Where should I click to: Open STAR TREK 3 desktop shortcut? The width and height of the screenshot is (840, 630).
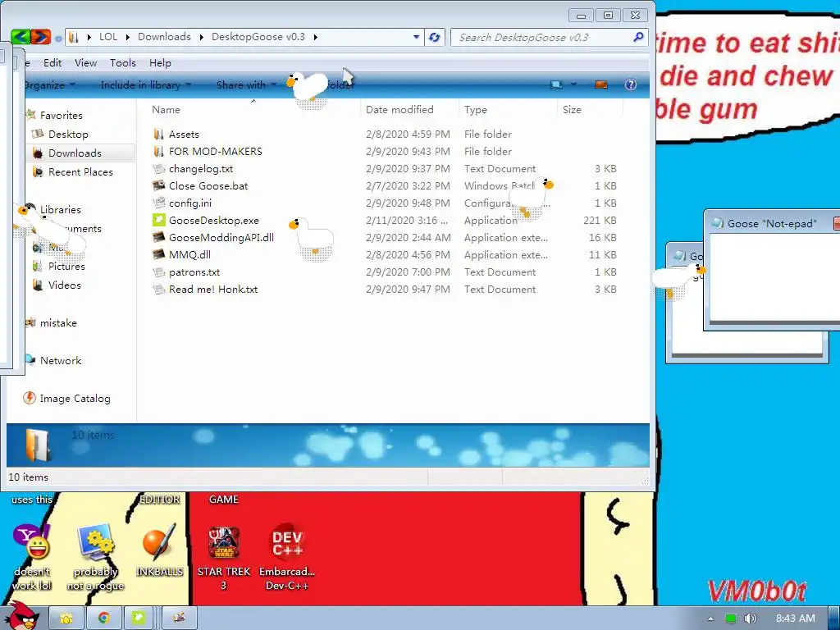224,557
